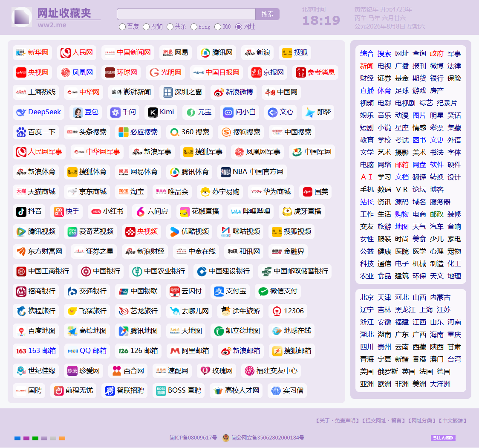
Task: Click the 爱奇艺视频 green icon
Action: [x=72, y=231]
